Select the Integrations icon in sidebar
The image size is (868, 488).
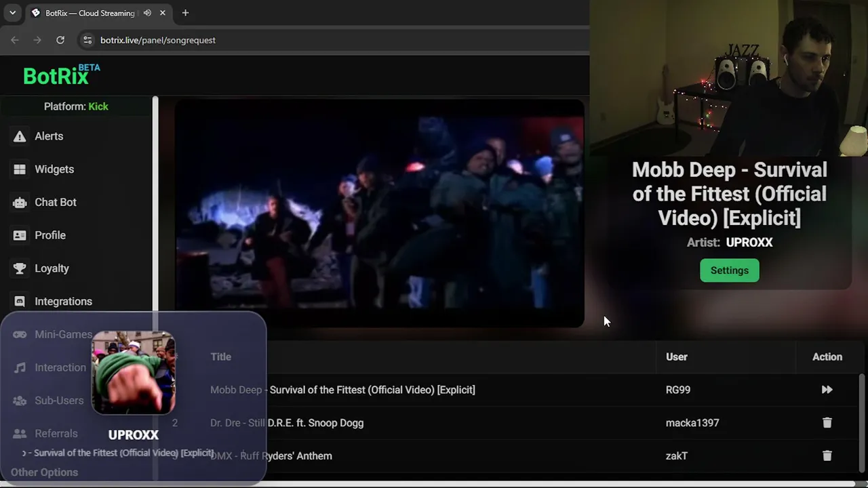pos(20,302)
